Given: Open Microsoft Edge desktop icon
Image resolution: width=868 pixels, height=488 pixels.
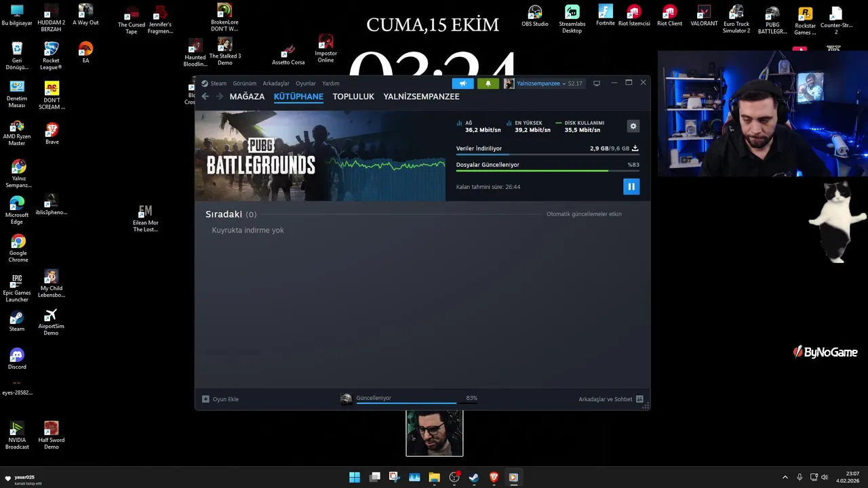Looking at the screenshot, I should pos(17,211).
